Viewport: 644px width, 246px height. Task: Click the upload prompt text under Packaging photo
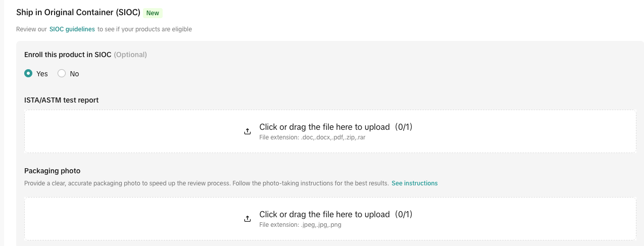pyautogui.click(x=324, y=214)
